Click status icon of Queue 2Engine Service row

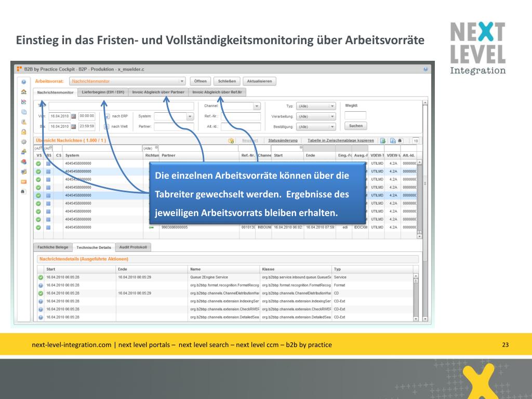pos(41,277)
